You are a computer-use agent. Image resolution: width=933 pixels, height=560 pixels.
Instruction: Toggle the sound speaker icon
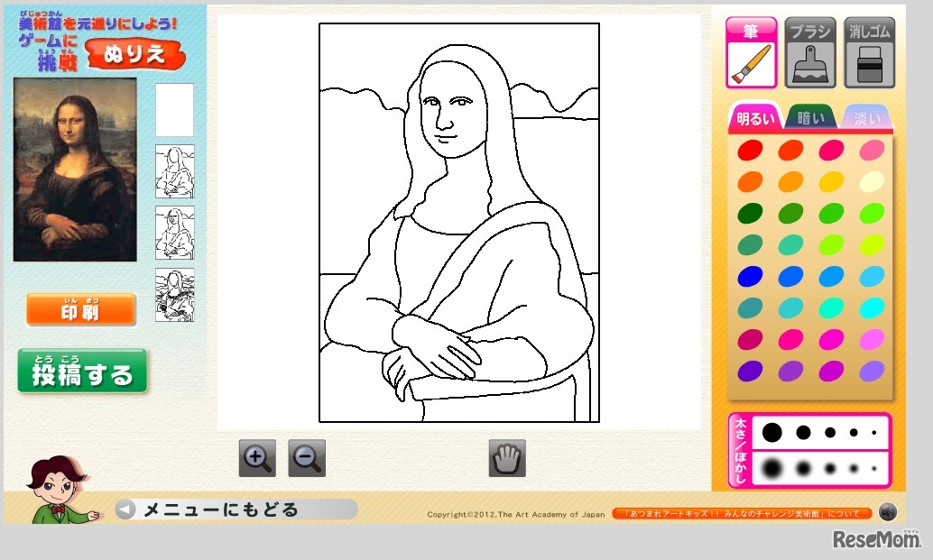point(888,512)
